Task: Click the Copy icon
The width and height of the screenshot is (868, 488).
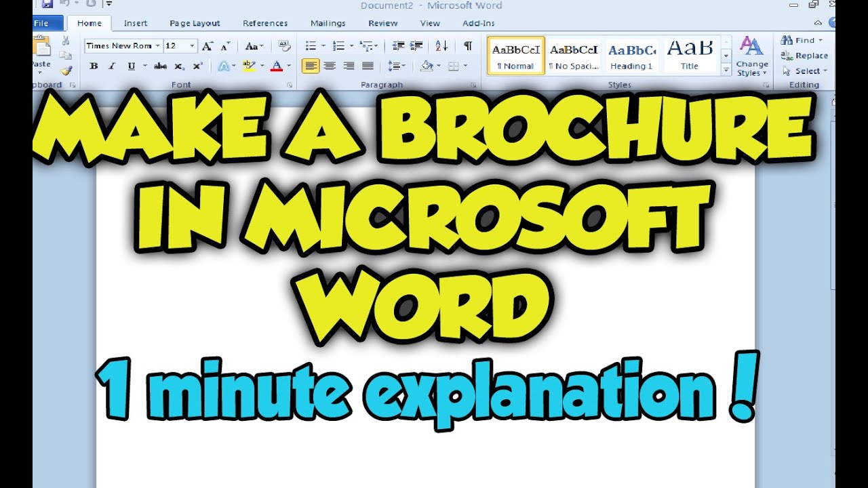Action: [x=66, y=56]
